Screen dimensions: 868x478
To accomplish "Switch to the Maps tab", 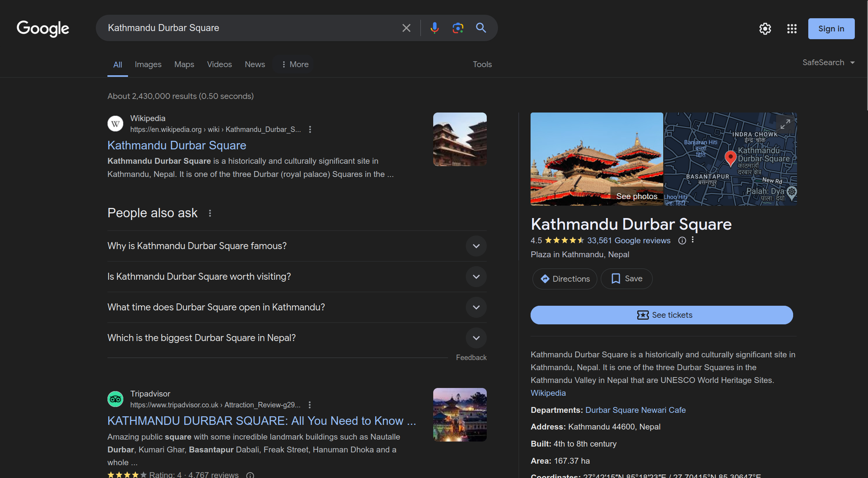I will (x=184, y=64).
